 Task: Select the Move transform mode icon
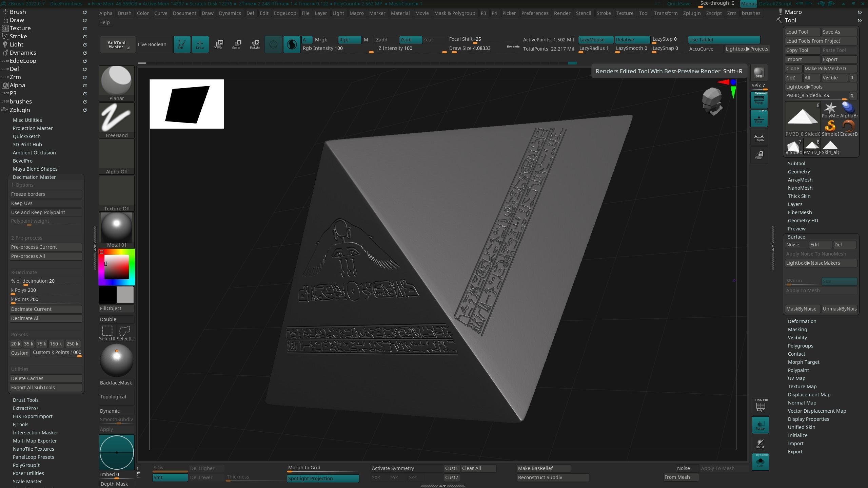pyautogui.click(x=218, y=44)
